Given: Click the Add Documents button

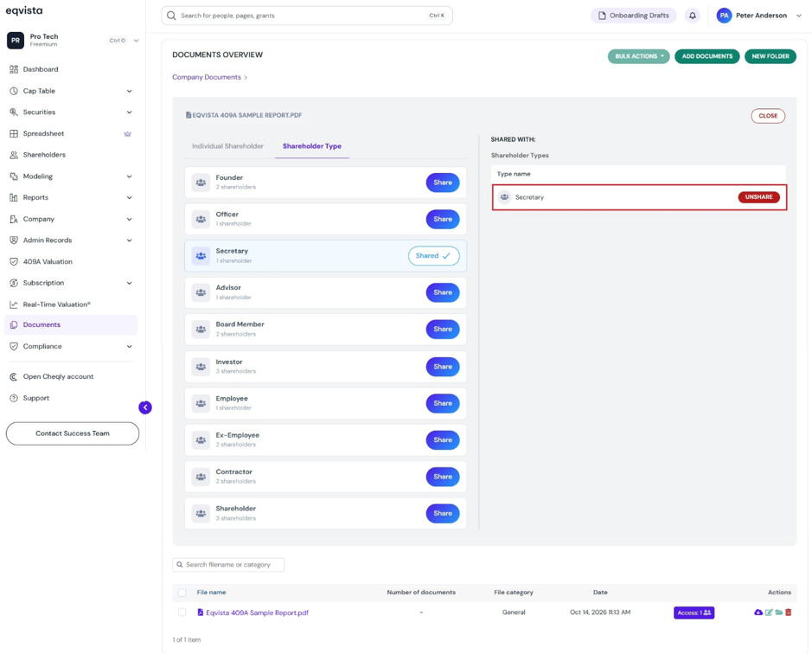Looking at the screenshot, I should 707,56.
